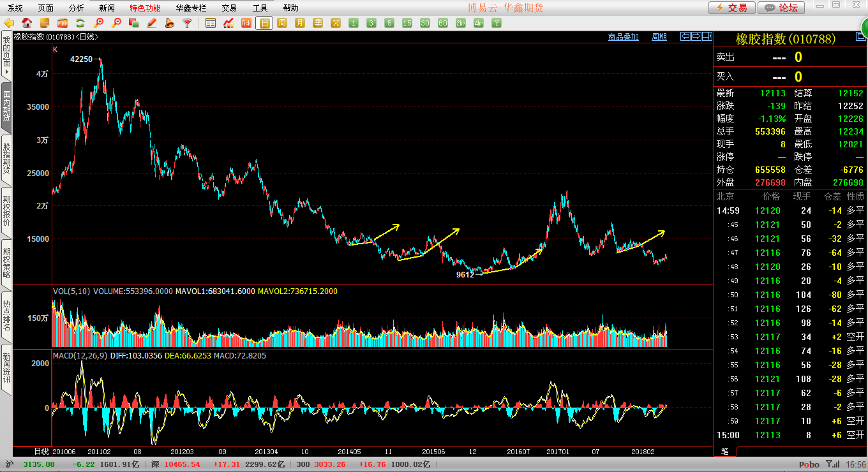This screenshot has height=472, width=868.
Task: Open the 交易 menu in menu bar
Action: [229, 8]
